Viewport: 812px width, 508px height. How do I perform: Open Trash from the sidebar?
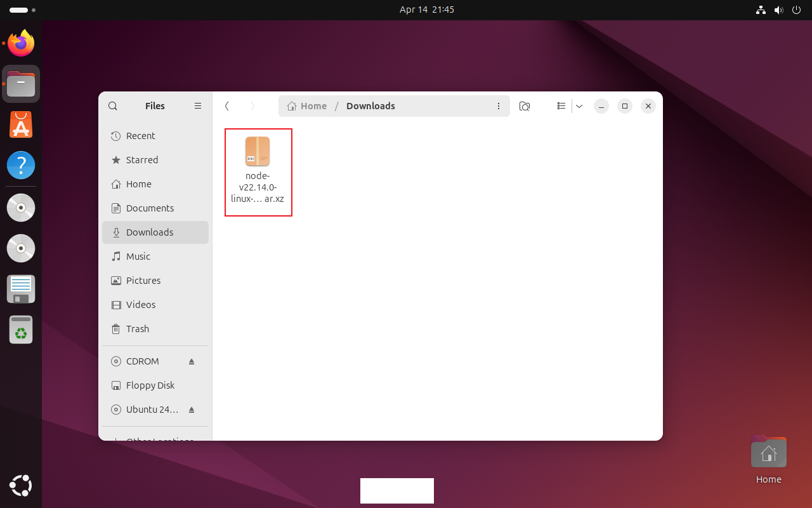(136, 329)
